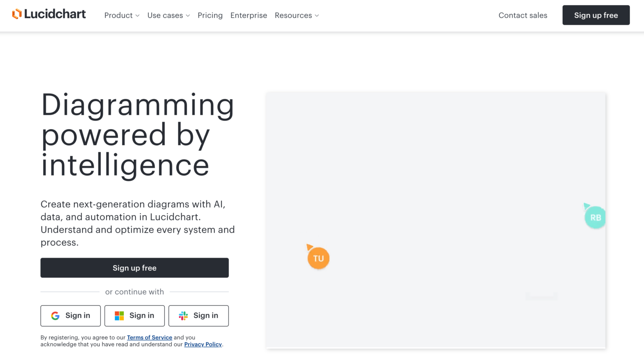Click the Contact sales link
The height and width of the screenshot is (363, 644).
tap(523, 16)
